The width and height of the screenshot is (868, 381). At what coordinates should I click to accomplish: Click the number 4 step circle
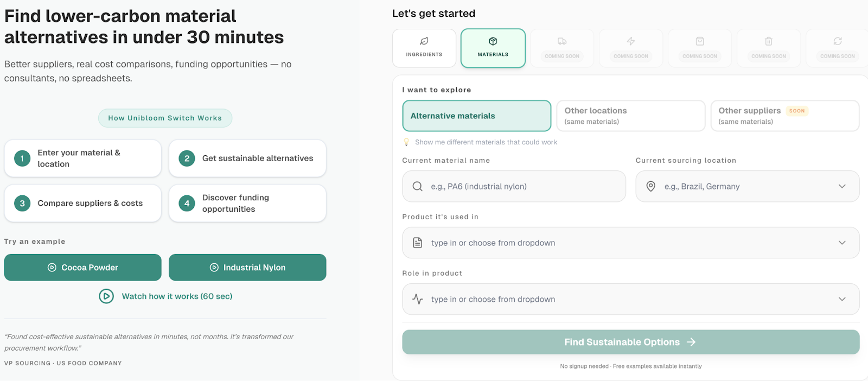pos(187,203)
